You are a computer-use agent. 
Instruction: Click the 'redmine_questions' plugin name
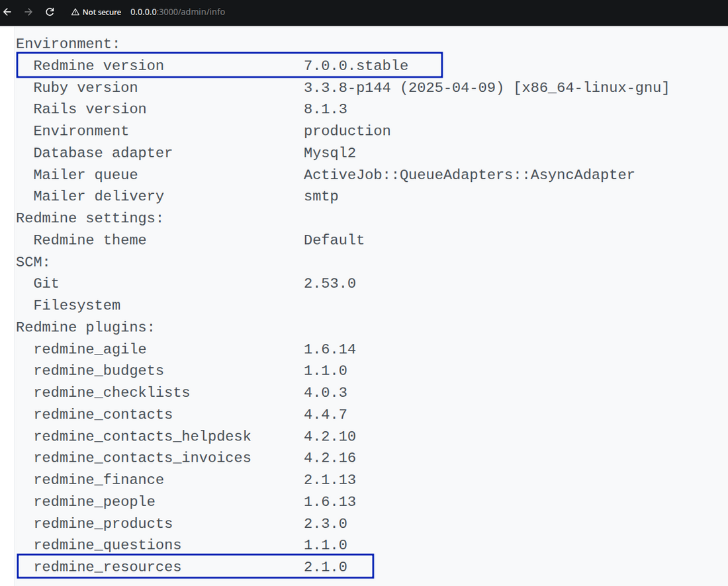[x=107, y=545]
